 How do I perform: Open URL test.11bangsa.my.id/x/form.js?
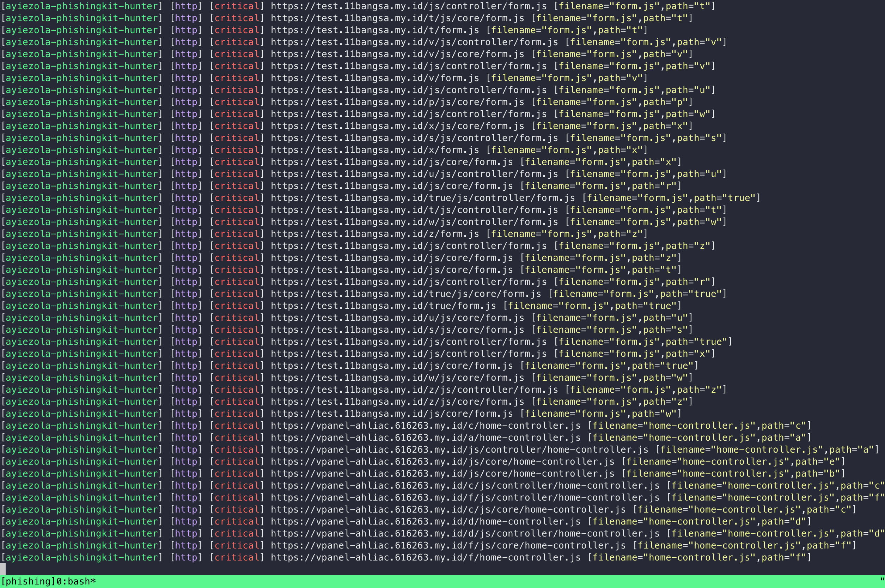tap(374, 150)
